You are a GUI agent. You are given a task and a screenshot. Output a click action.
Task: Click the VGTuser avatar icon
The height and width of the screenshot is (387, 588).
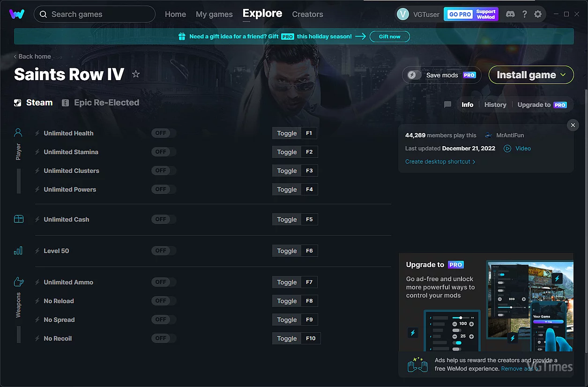click(x=403, y=14)
